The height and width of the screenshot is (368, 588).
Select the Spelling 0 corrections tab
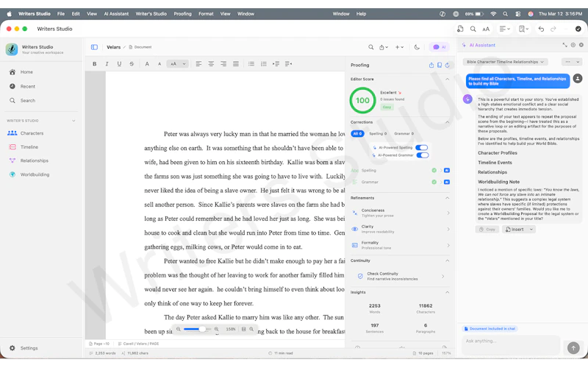coord(378,134)
